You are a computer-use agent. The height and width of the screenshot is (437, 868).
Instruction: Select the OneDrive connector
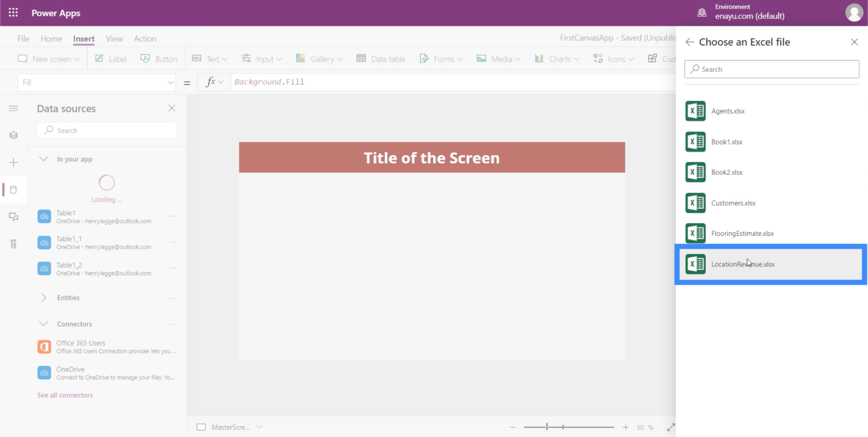[x=107, y=373]
